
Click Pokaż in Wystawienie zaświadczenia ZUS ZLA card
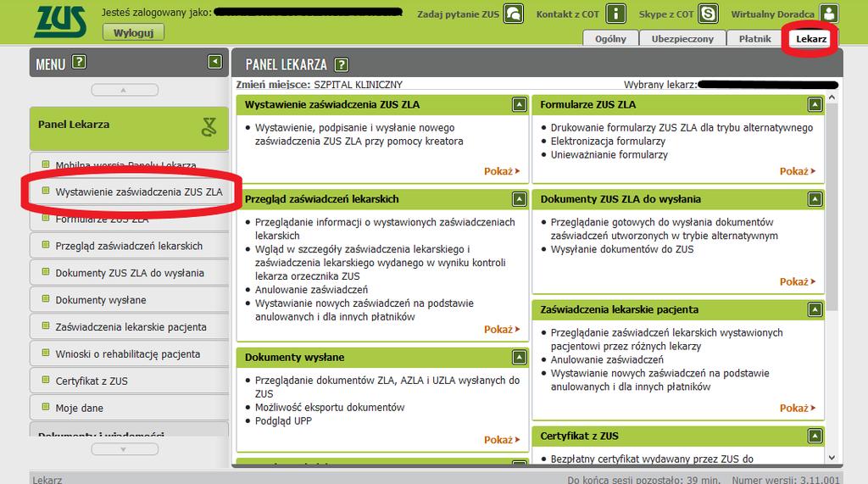pos(502,171)
